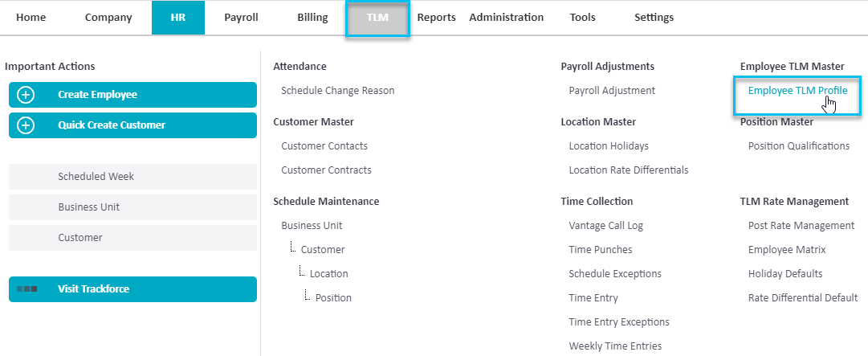Open Time Punches
The height and width of the screenshot is (356, 868).
(x=601, y=250)
